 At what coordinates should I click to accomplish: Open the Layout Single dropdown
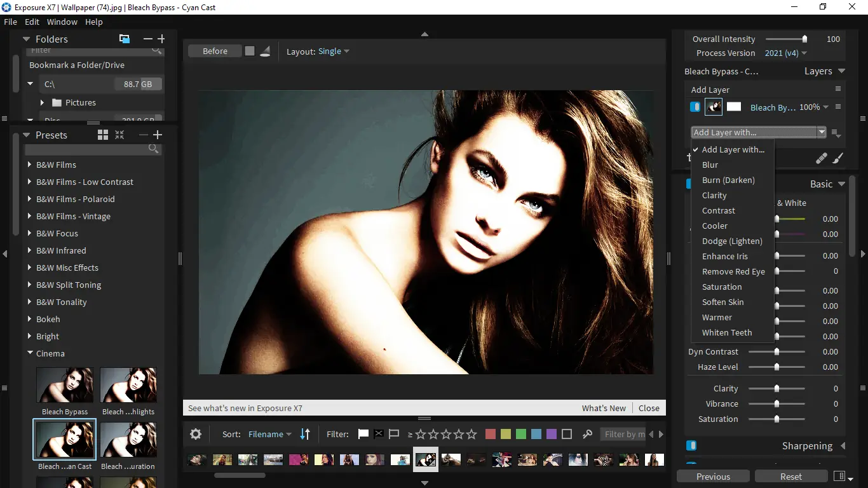[x=333, y=51]
